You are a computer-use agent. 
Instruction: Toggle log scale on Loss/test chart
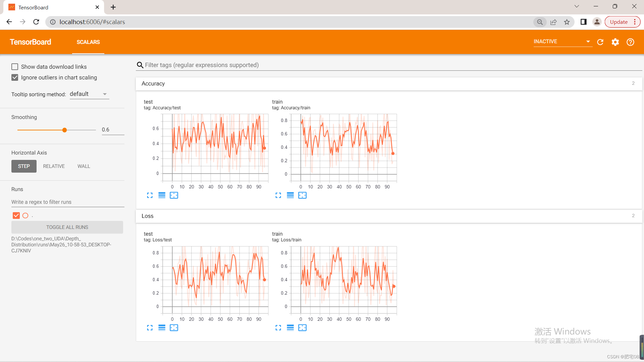point(162,328)
